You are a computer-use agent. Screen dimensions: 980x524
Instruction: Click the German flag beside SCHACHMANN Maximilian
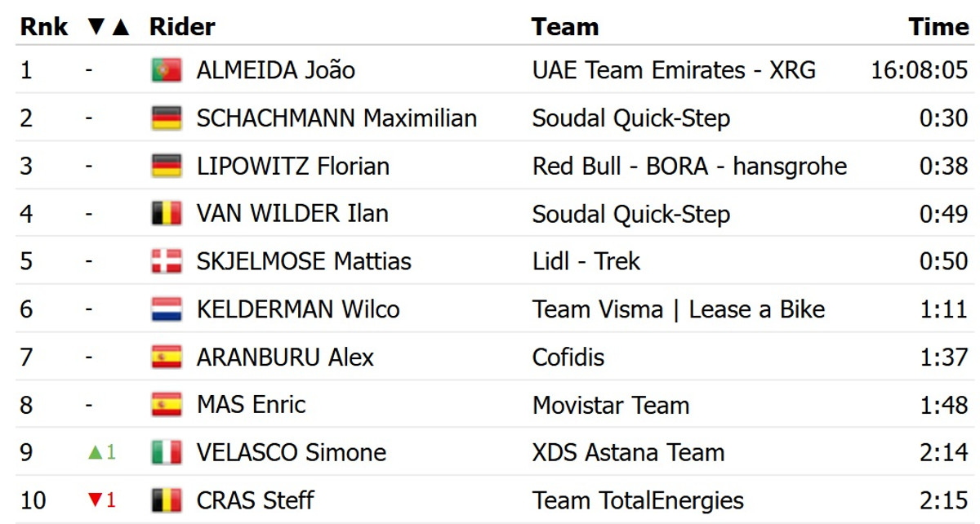pyautogui.click(x=167, y=118)
